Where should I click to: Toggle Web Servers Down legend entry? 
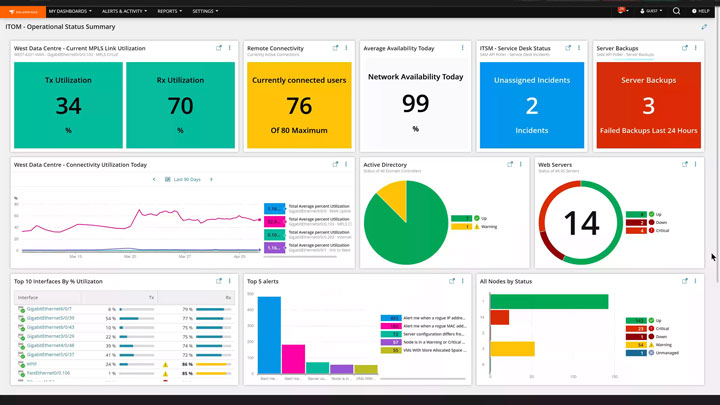tap(647, 222)
